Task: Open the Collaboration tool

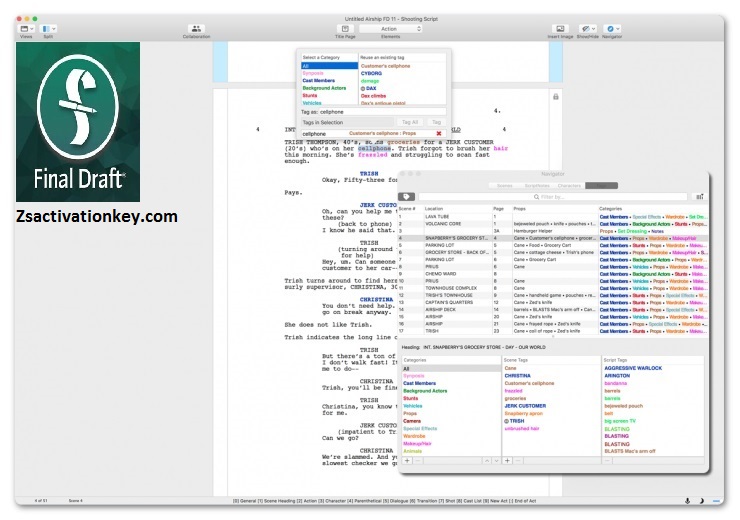Action: coord(196,29)
